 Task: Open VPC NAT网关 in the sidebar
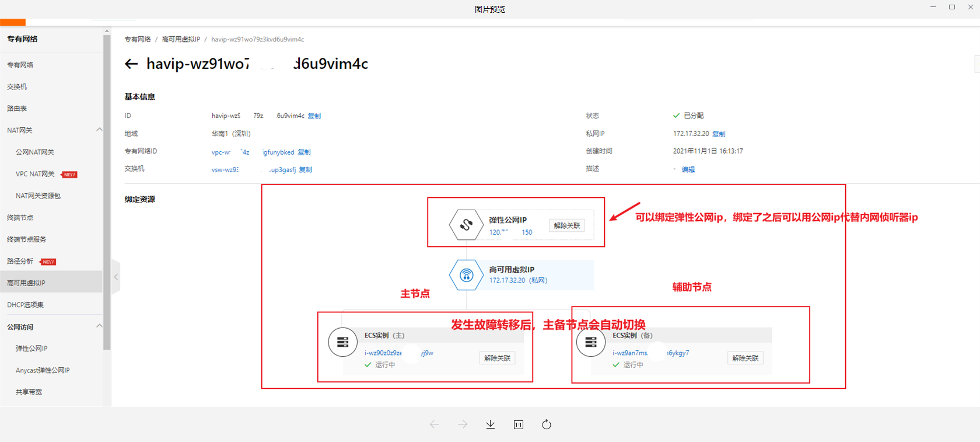[35, 174]
